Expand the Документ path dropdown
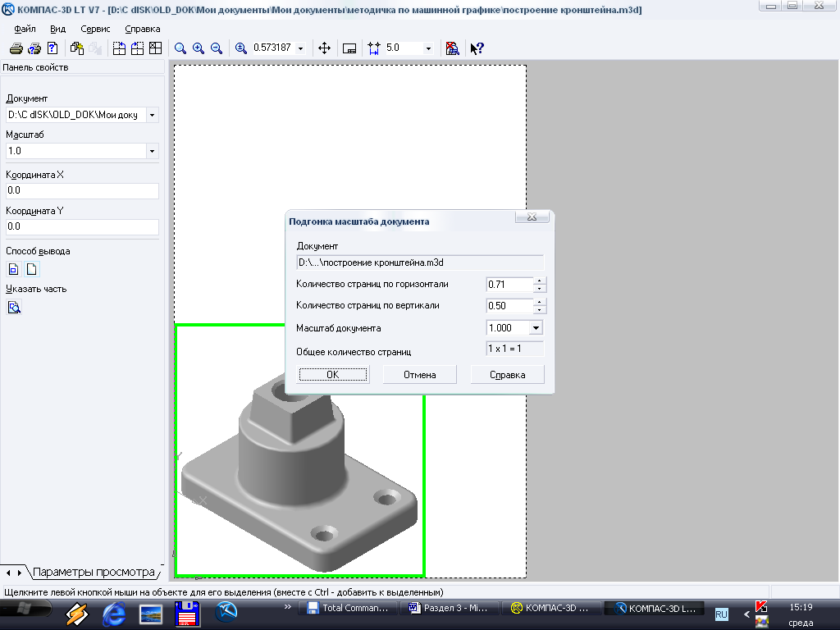 tap(152, 115)
